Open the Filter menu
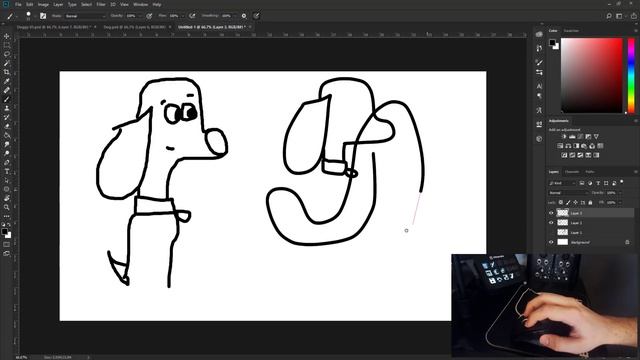640x360 pixels. [101, 4]
